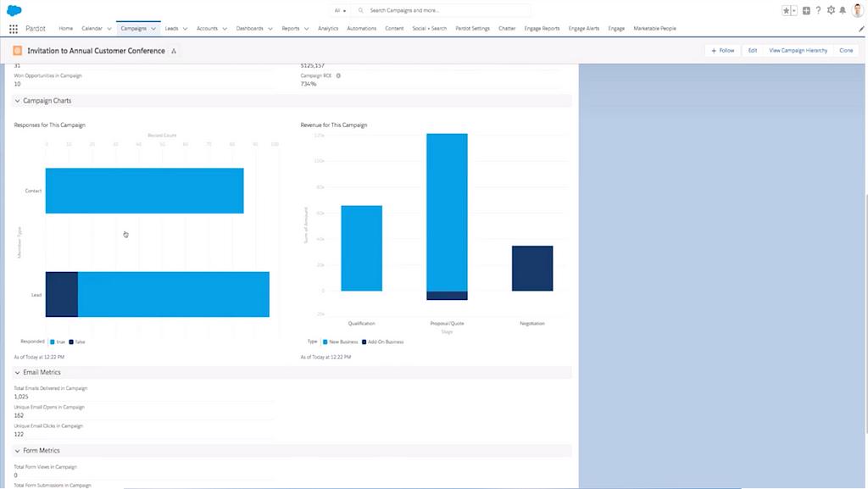
Task: Switch to the Analytics tab
Action: click(328, 28)
